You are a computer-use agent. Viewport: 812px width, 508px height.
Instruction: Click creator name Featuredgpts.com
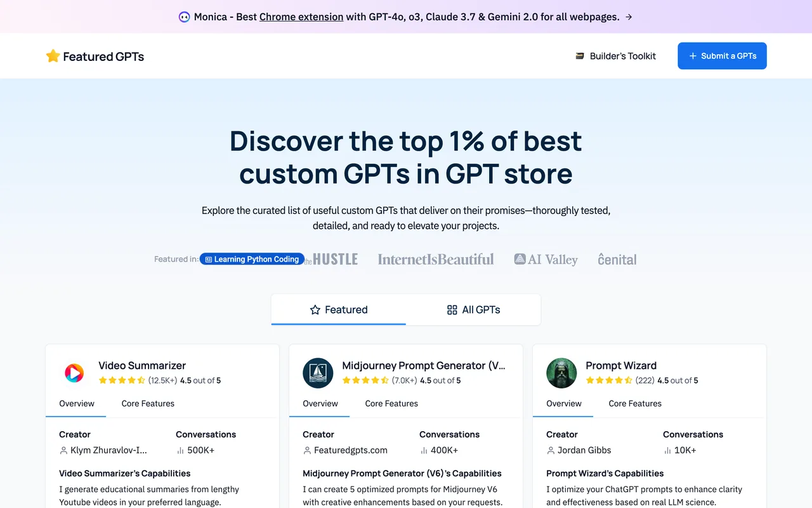click(x=351, y=450)
